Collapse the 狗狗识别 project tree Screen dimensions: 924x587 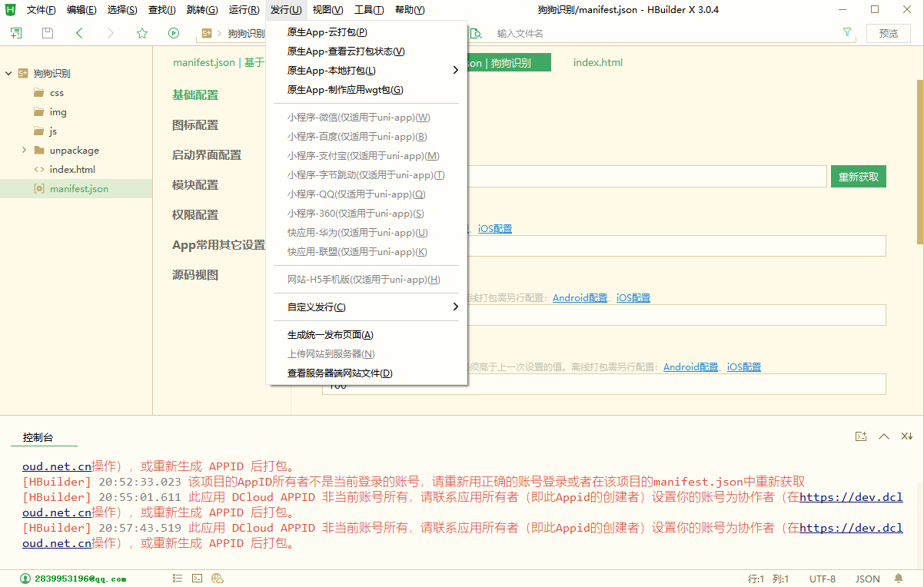point(8,73)
